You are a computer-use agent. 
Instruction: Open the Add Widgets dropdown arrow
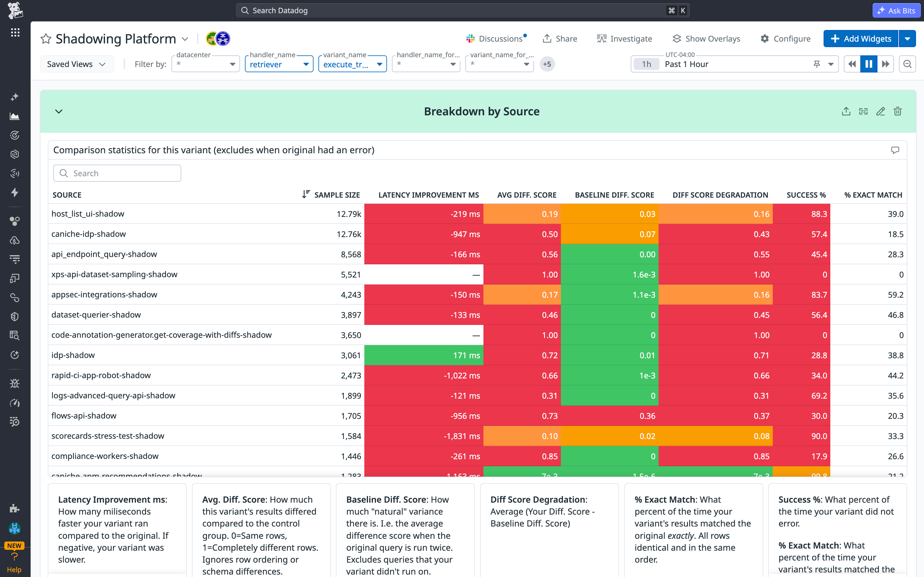(x=907, y=39)
